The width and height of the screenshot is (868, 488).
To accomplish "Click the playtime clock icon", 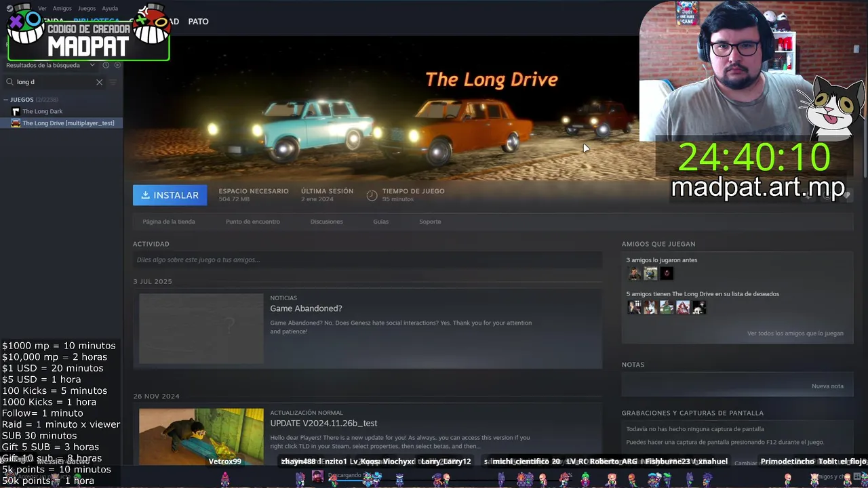I will coord(372,195).
